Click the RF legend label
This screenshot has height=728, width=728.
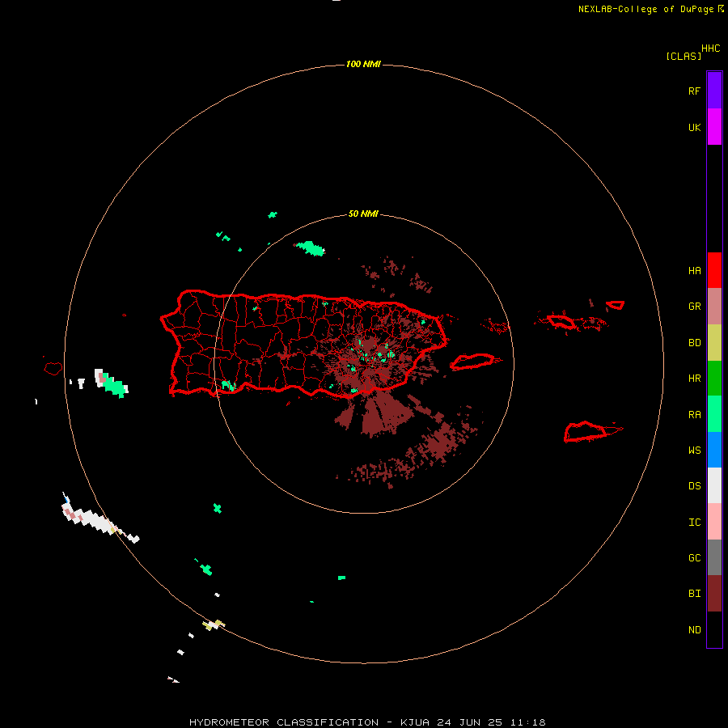[x=694, y=91]
